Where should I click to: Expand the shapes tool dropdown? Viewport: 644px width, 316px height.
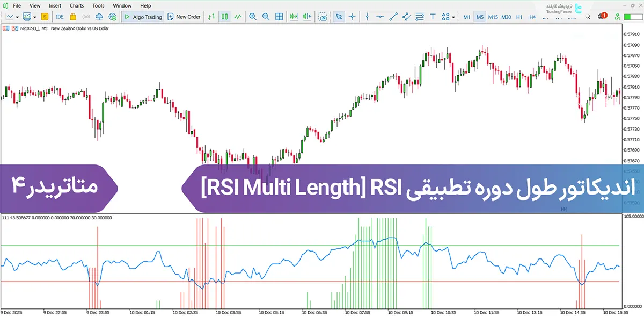[x=452, y=17]
